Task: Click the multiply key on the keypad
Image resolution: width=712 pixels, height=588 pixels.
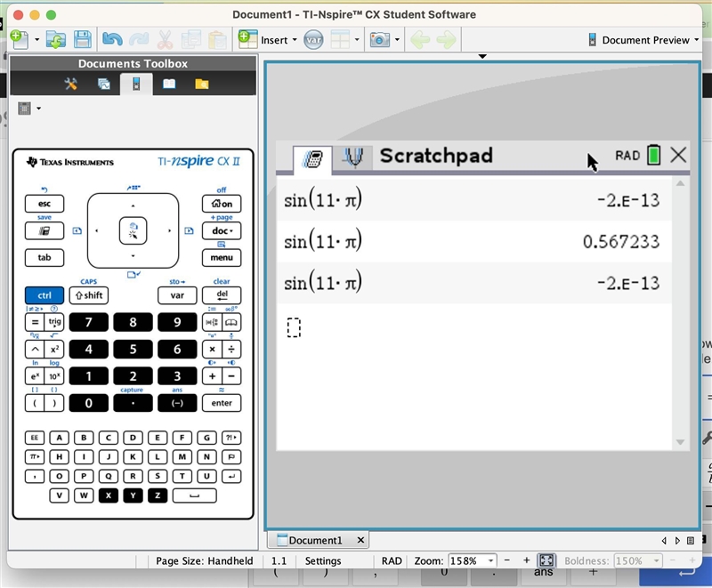Action: (x=212, y=349)
